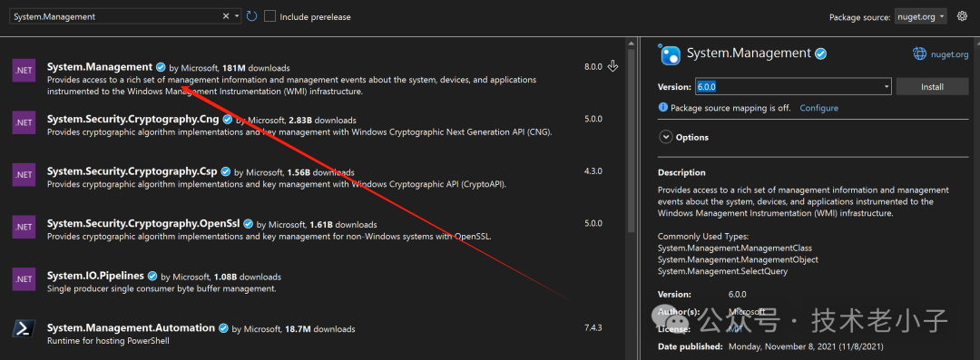The height and width of the screenshot is (360, 980).
Task: Open the Package source dropdown
Action: (921, 17)
